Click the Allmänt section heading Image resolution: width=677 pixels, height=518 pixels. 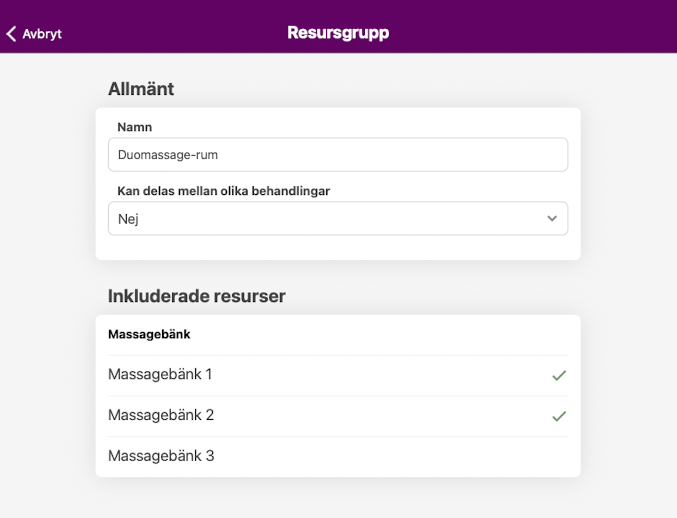[x=141, y=89]
